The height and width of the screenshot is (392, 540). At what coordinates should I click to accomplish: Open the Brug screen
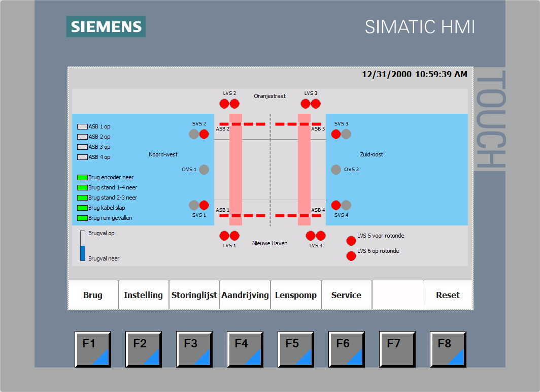(x=93, y=295)
